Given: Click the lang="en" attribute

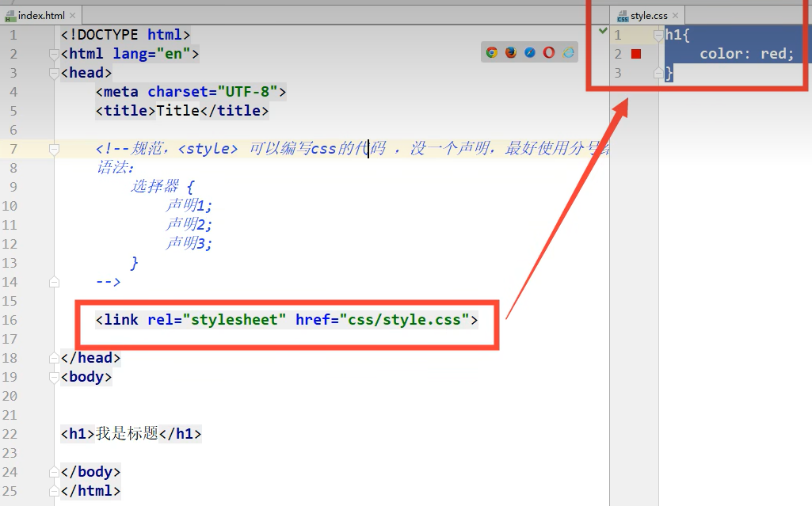Looking at the screenshot, I should (x=152, y=54).
